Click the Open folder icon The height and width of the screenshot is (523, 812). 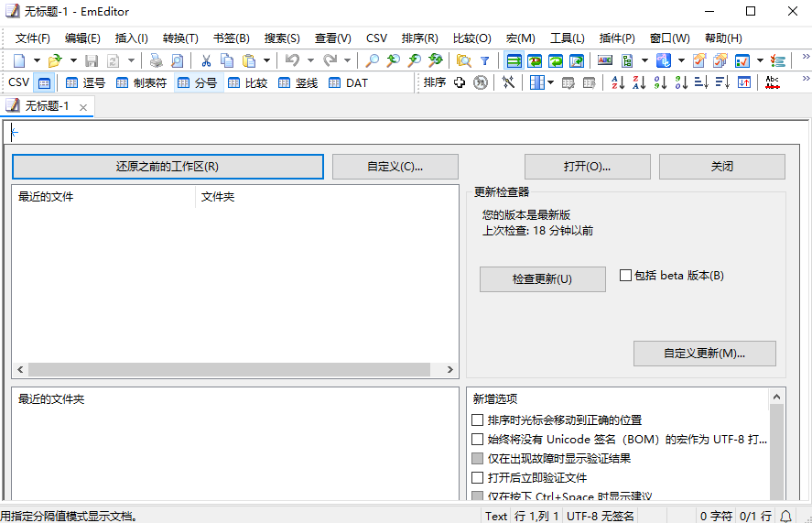click(x=54, y=60)
